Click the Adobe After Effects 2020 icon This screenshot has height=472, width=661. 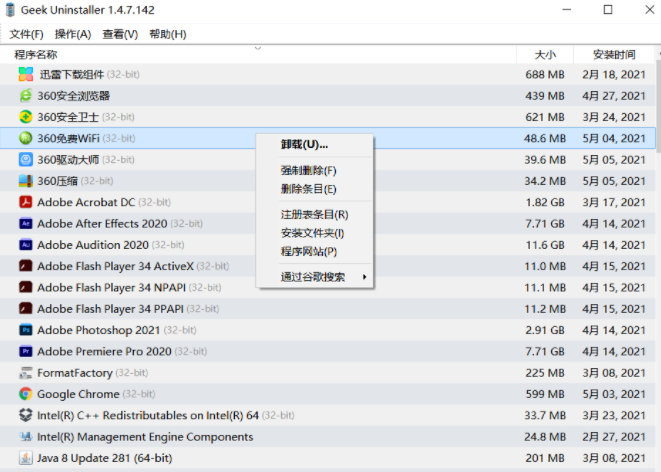[x=26, y=223]
